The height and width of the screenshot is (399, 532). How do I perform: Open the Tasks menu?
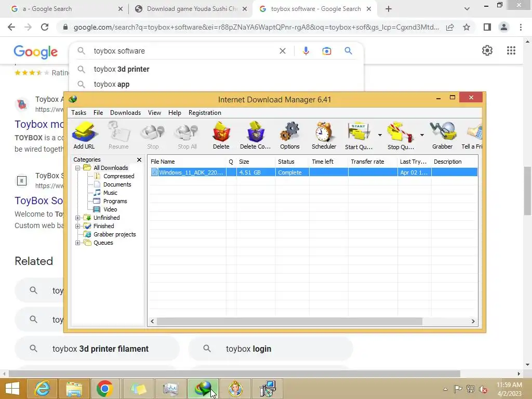click(x=79, y=113)
